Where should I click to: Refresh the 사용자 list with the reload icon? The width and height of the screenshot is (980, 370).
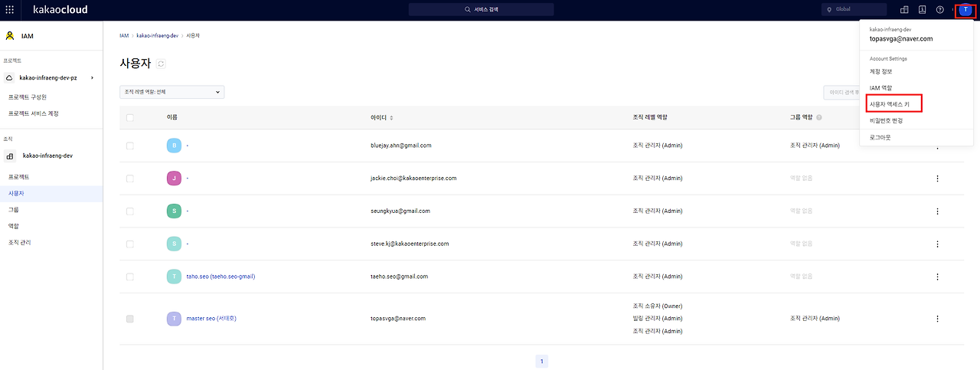[x=161, y=64]
